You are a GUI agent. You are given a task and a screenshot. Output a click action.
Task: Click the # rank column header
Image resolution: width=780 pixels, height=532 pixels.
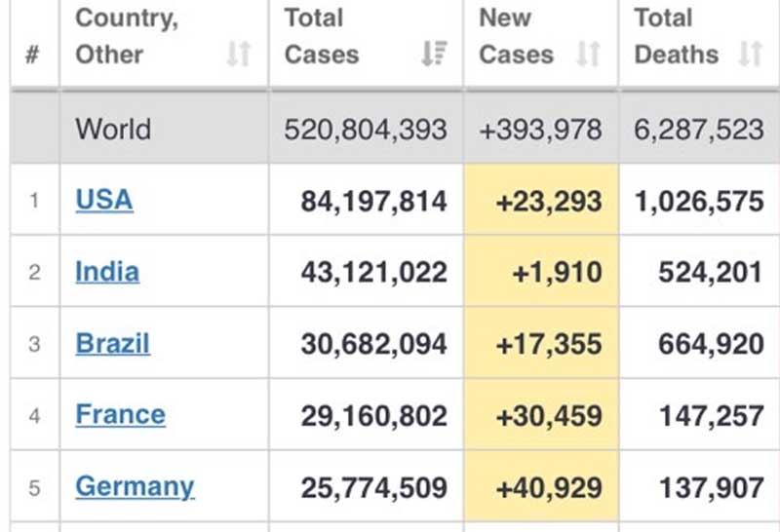[33, 55]
